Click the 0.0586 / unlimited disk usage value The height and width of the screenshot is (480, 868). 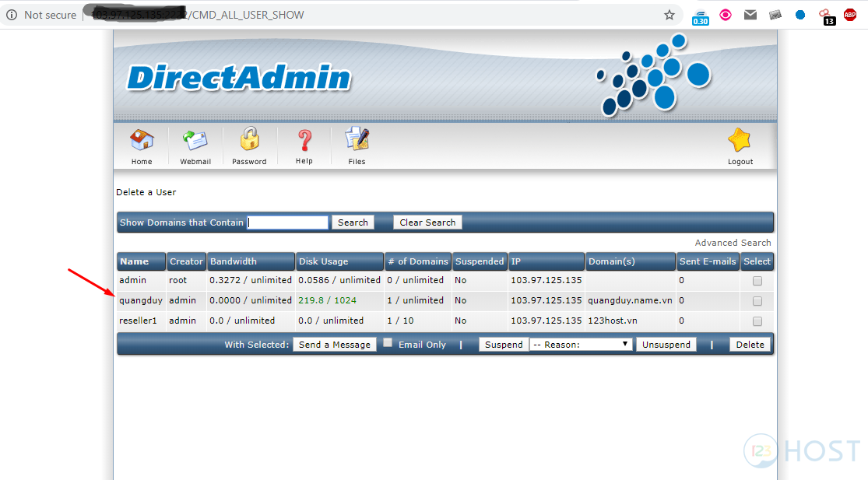tap(339, 280)
